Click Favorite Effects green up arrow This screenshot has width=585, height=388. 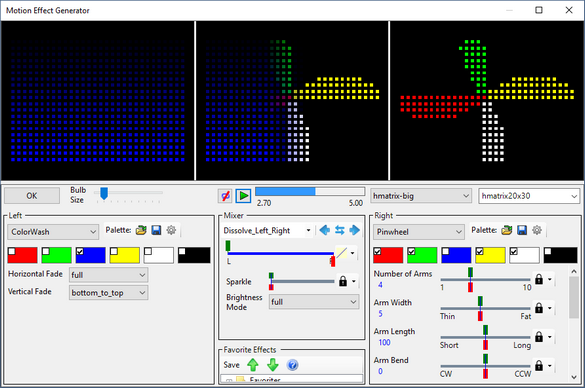tap(253, 365)
